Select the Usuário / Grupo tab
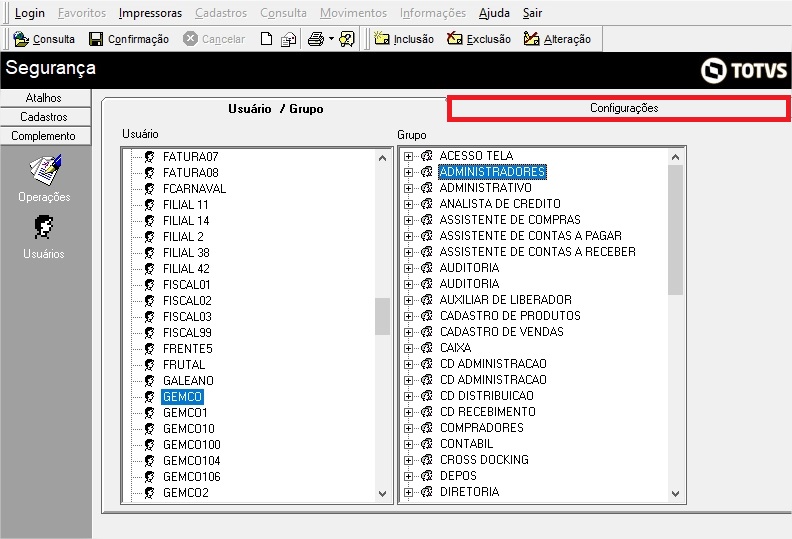The image size is (792, 539). [275, 109]
